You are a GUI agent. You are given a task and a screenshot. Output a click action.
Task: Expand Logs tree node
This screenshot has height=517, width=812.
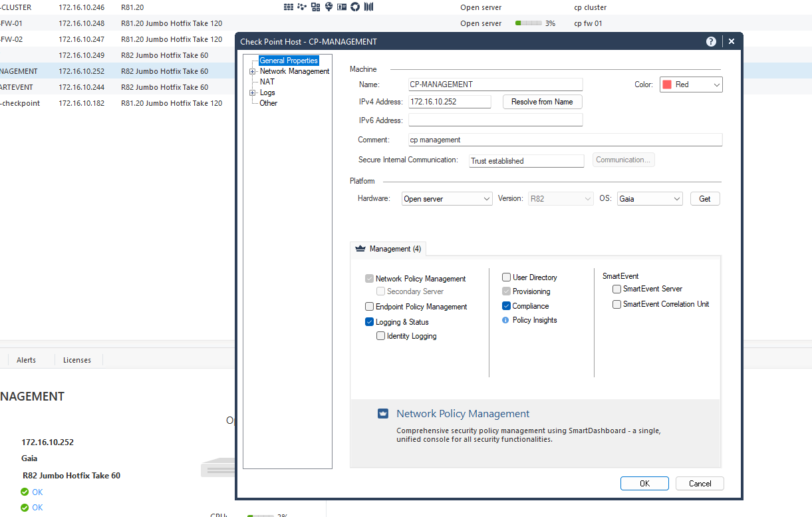(x=253, y=92)
